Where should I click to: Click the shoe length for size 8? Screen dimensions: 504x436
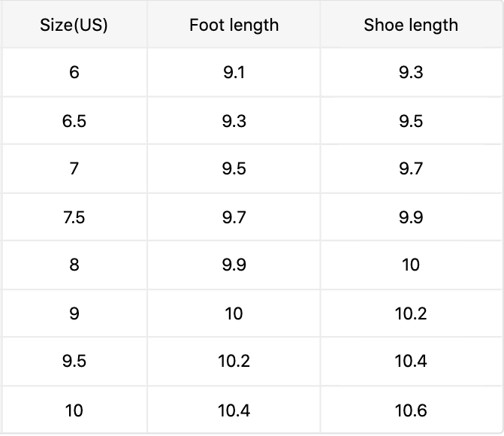point(411,265)
